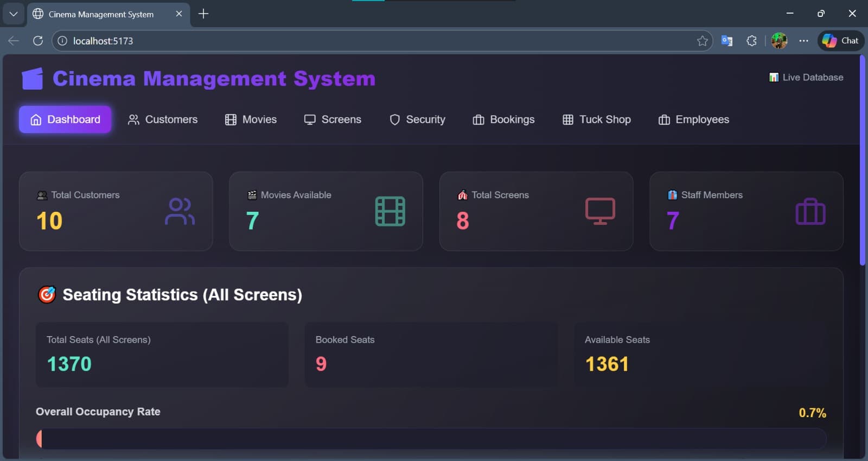868x461 pixels.
Task: Open the browser profile avatar
Action: click(x=780, y=41)
